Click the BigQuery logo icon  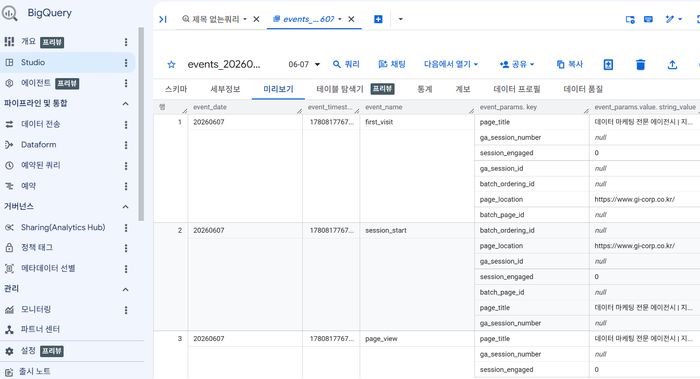(x=9, y=13)
